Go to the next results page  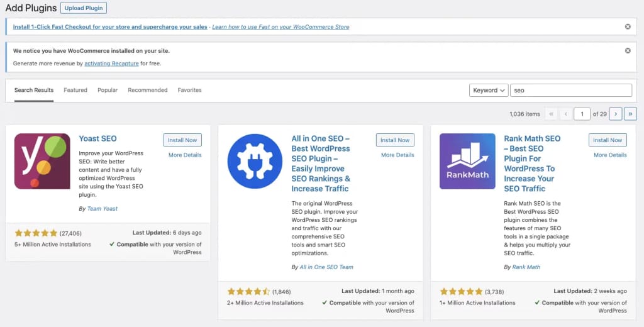[615, 114]
